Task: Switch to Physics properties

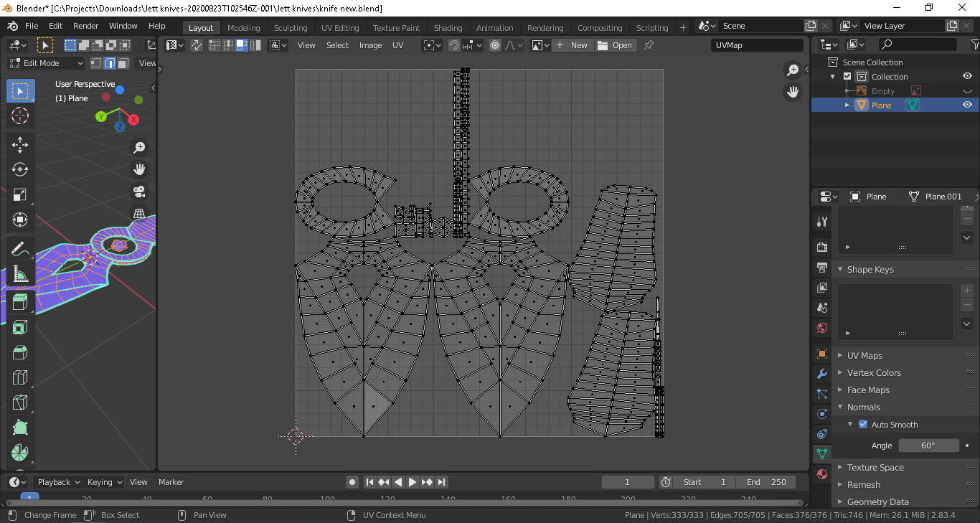Action: click(x=821, y=413)
